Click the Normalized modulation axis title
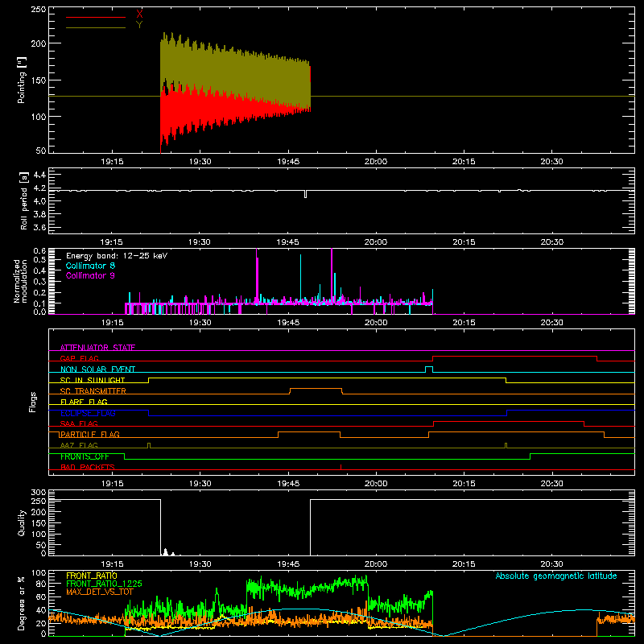 click(20, 281)
